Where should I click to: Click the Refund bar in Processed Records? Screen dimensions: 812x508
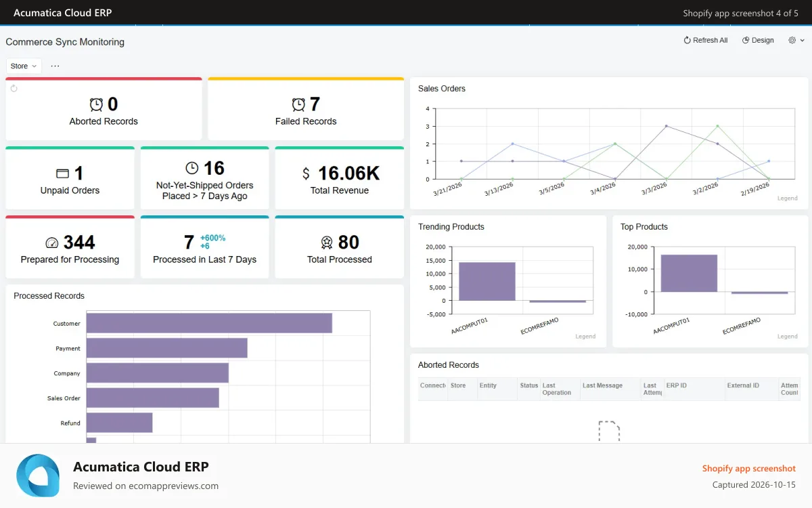[120, 423]
